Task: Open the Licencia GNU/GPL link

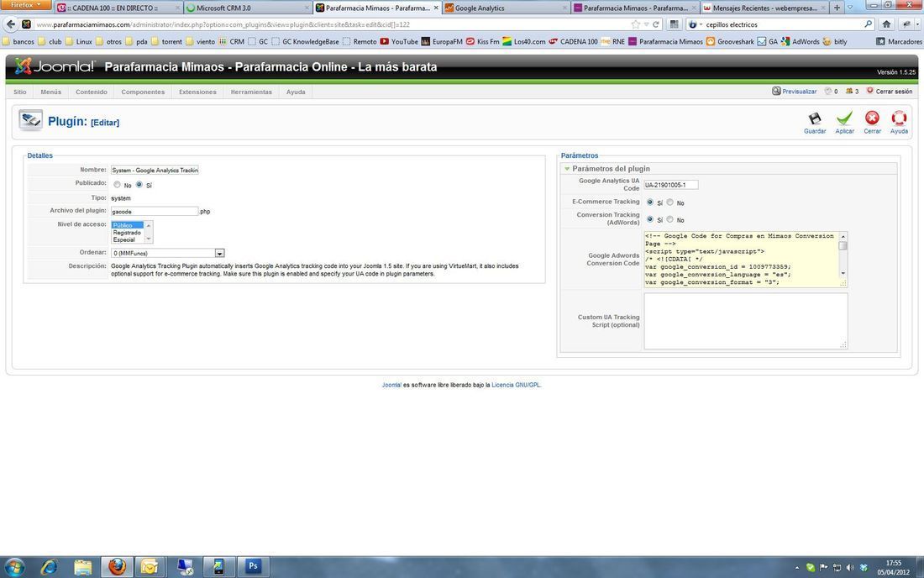Action: click(x=516, y=385)
